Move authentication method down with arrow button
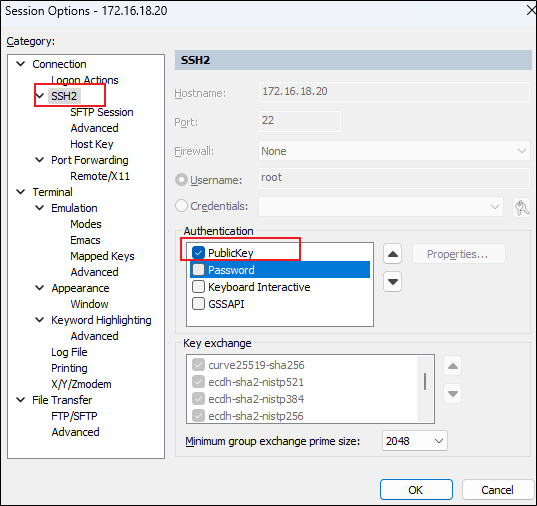Screen dimensions: 537x506 tap(392, 282)
